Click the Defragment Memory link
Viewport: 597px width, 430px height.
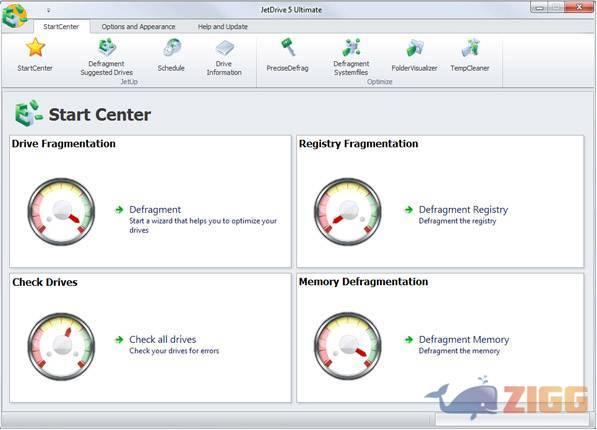pos(464,339)
